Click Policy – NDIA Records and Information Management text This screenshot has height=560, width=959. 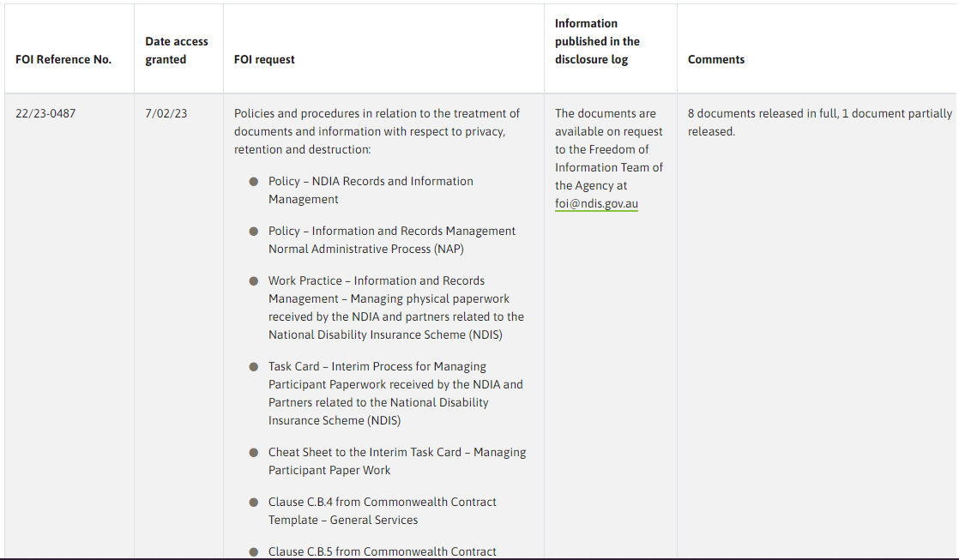[371, 190]
